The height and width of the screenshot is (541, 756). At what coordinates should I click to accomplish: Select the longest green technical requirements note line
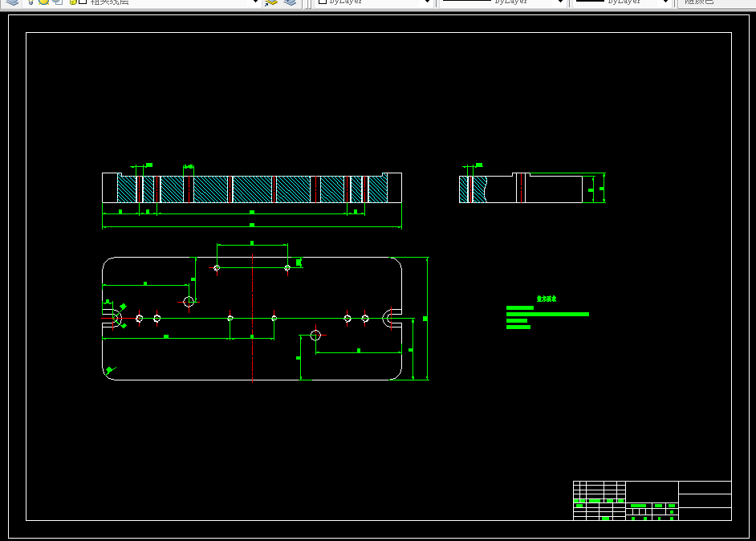[547, 315]
